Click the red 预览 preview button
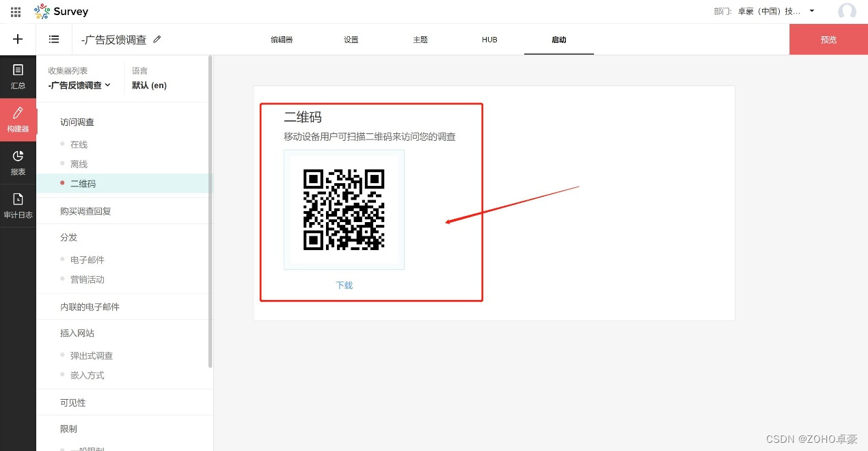868x451 pixels. [x=828, y=40]
